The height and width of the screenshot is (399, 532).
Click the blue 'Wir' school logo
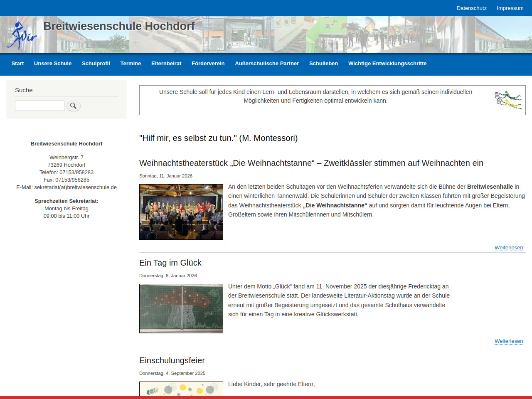pos(22,36)
